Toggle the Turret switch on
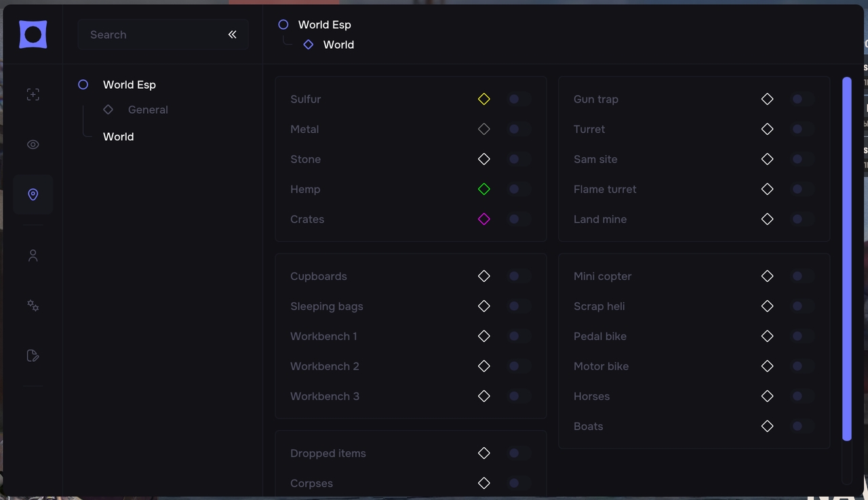 click(x=802, y=129)
